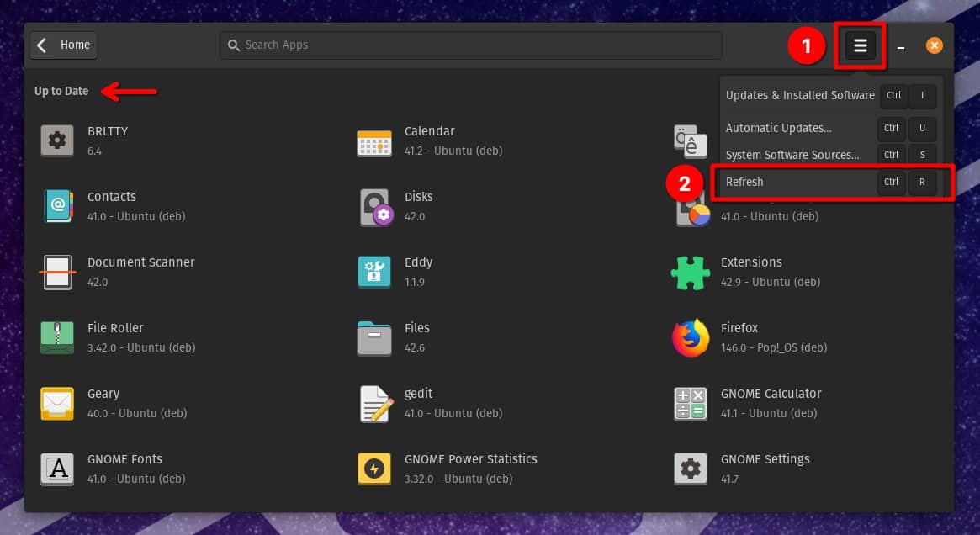Click the Geary mail envelope icon
The image size is (980, 535).
pos(57,404)
